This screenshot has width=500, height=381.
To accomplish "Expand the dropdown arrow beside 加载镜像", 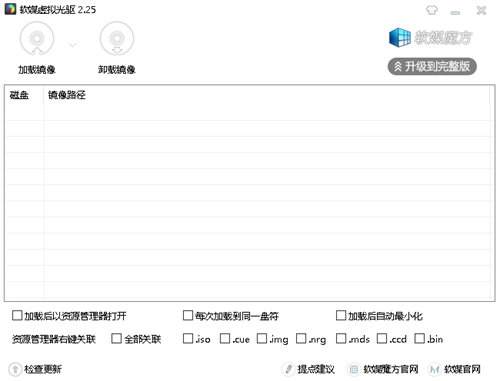I will pos(72,45).
